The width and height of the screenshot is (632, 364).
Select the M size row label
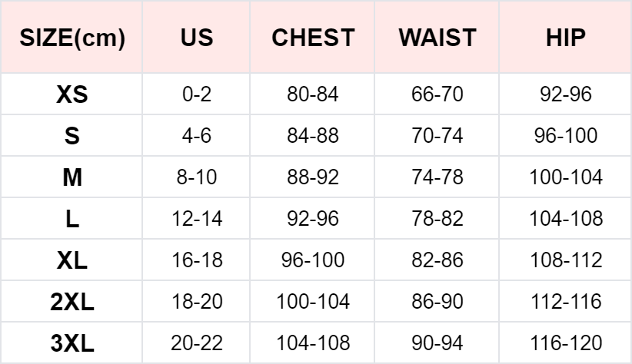click(x=72, y=177)
